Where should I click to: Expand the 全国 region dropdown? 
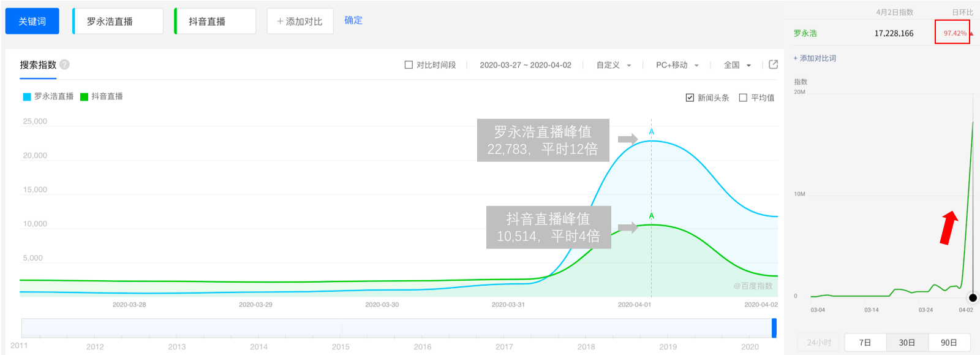[x=737, y=65]
